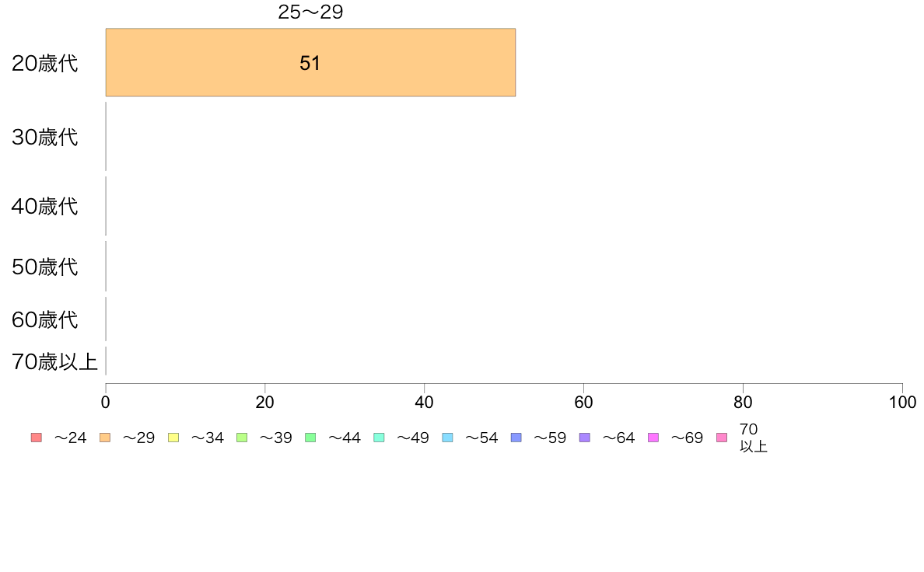The height and width of the screenshot is (572, 924).
Task: Click the orange ~29 legend swatch
Action: point(105,438)
